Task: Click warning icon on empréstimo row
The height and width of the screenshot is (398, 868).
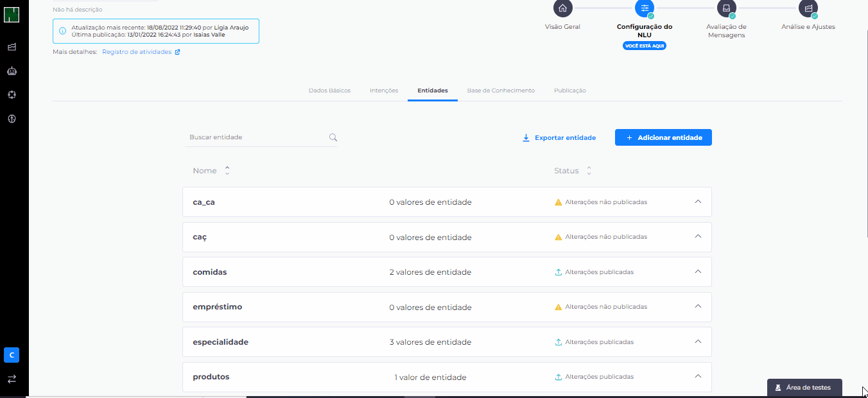Action: click(x=559, y=307)
